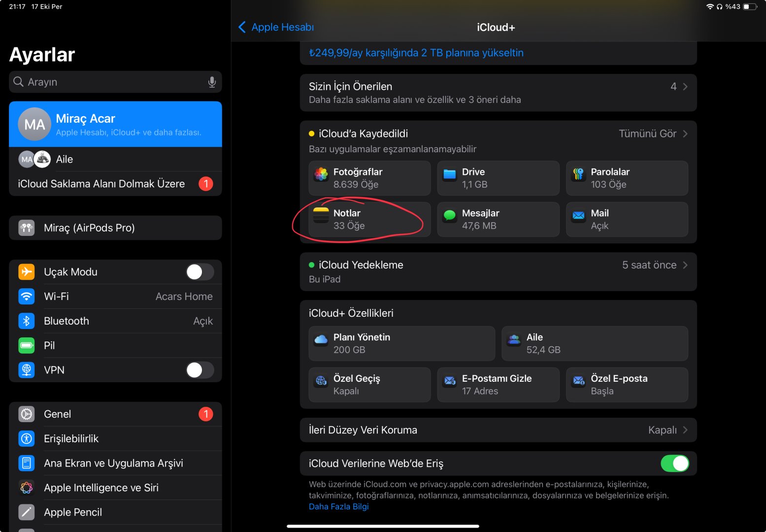Toggle Uçak Modu switch
This screenshot has height=532, width=766.
point(200,272)
